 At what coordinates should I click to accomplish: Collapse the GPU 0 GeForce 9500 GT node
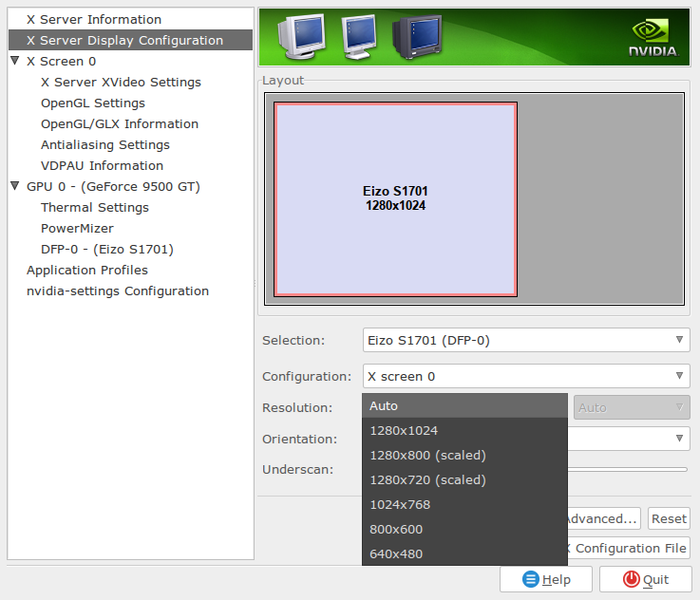[15, 186]
